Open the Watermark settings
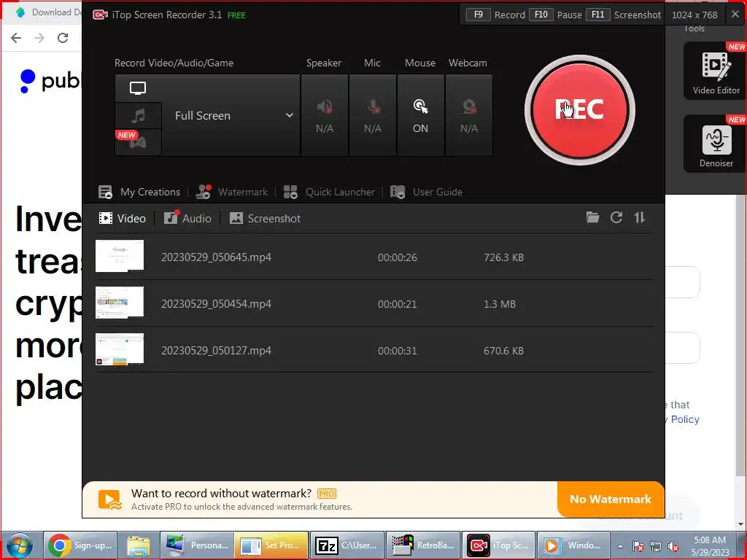Viewport: 747px width, 560px height. click(232, 192)
